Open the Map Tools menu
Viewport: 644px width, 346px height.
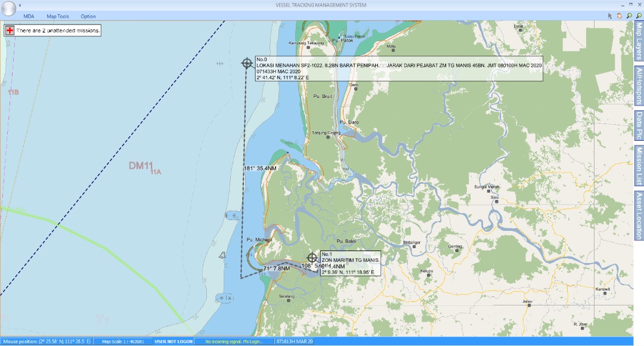[x=58, y=17]
